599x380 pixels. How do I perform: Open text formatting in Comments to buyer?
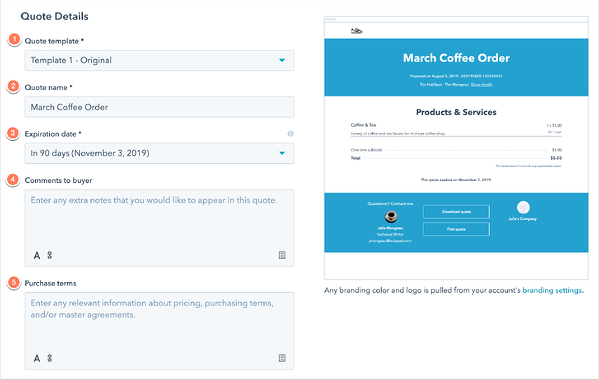pyautogui.click(x=37, y=255)
